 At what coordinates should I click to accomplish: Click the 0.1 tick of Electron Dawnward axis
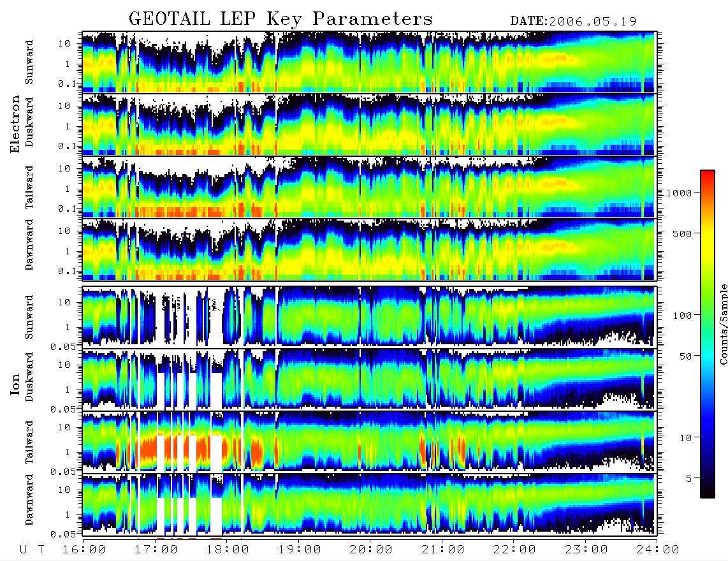coord(68,271)
